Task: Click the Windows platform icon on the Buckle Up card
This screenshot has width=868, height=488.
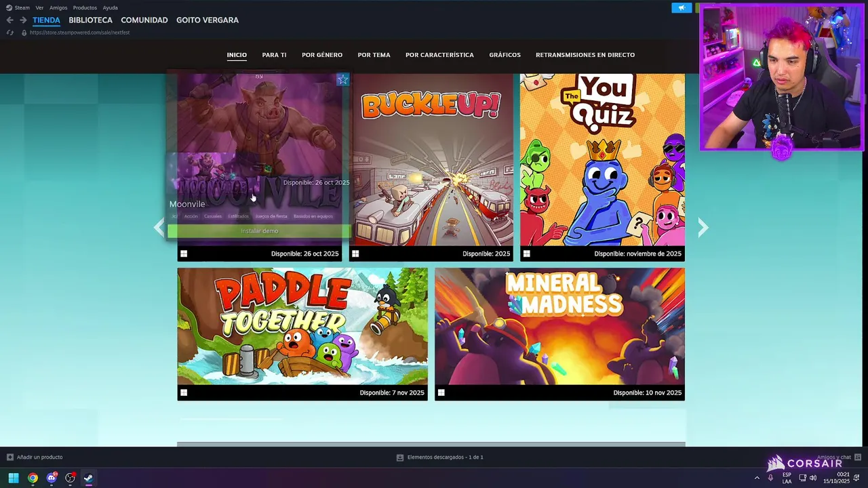Action: [x=355, y=253]
